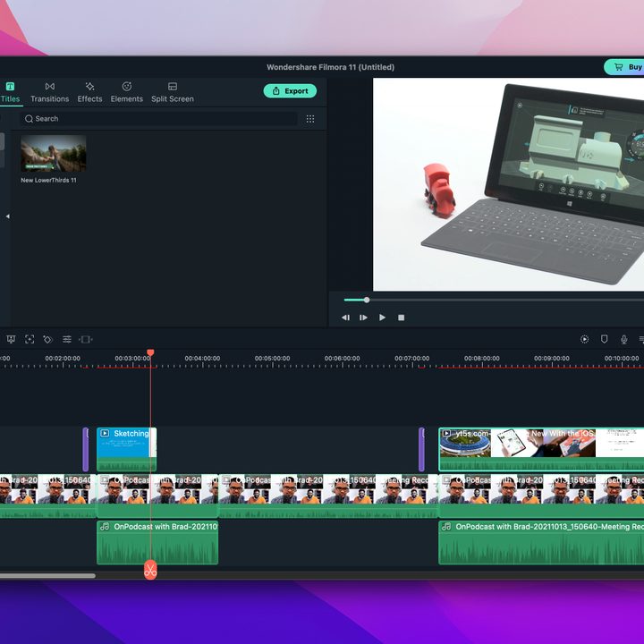This screenshot has height=644, width=644.
Task: Select the Elements tab
Action: (126, 92)
